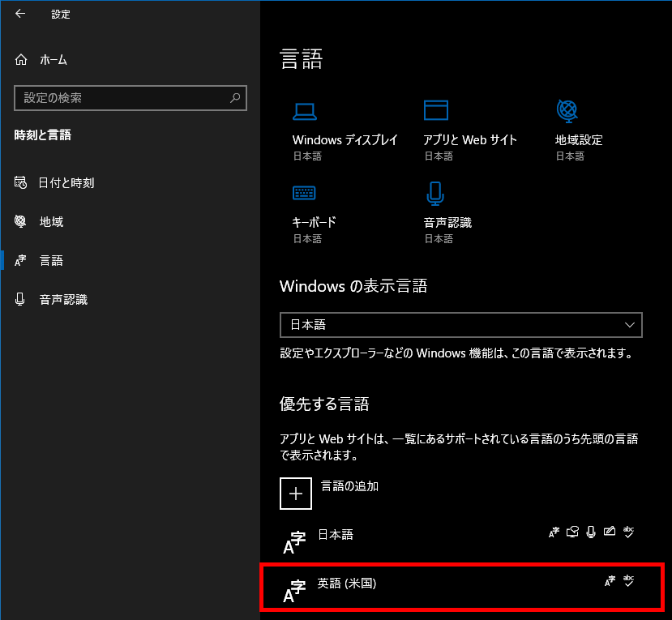Click the 言語の追加 label
The width and height of the screenshot is (672, 620).
[349, 486]
